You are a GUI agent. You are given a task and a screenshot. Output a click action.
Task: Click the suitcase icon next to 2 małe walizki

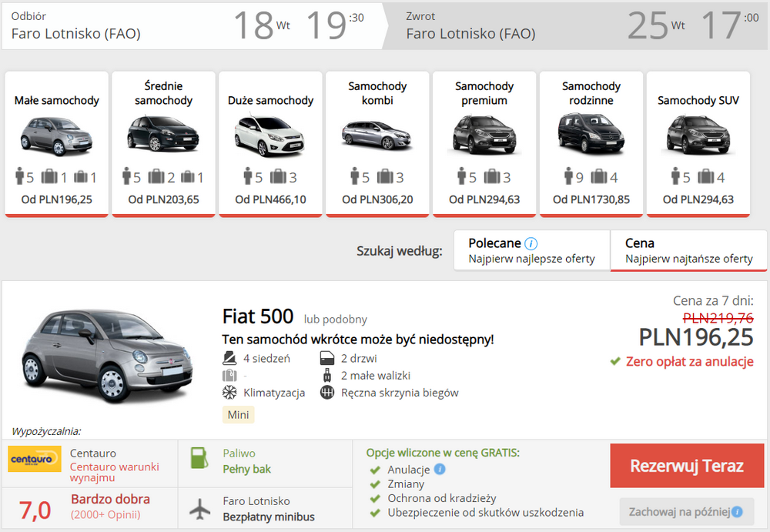point(327,375)
